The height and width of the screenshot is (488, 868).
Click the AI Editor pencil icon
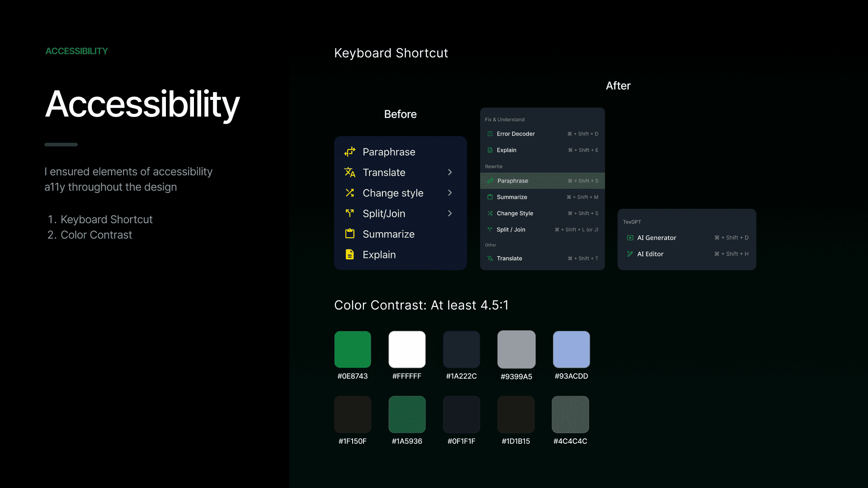(630, 254)
